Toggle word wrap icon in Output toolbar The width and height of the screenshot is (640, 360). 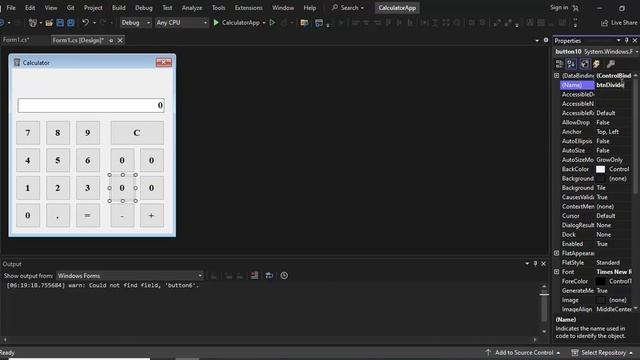(269, 276)
